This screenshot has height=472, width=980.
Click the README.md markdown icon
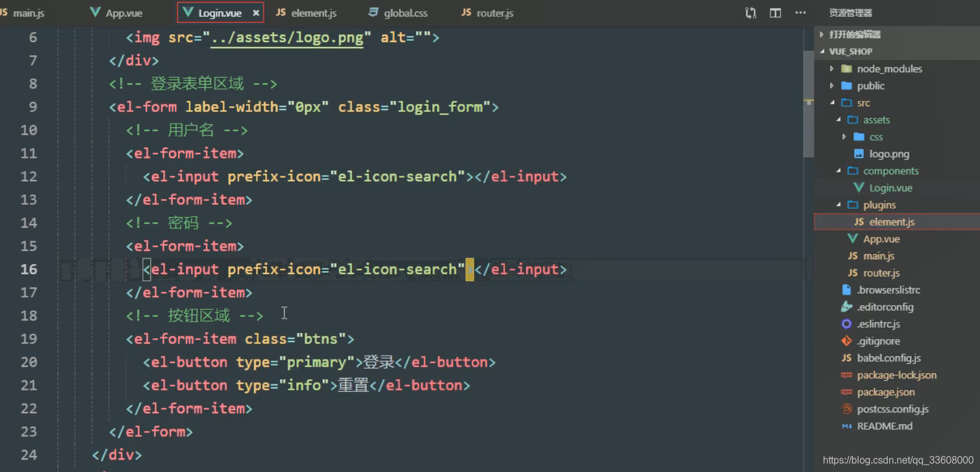tap(846, 426)
